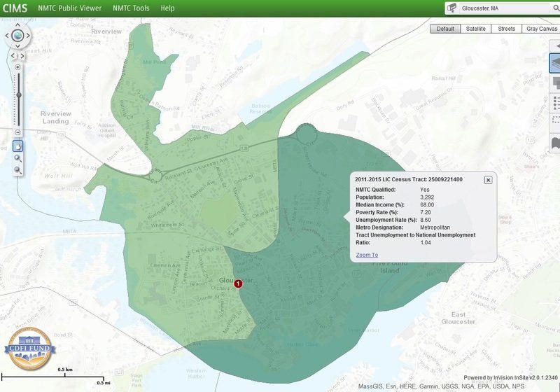The height and width of the screenshot is (392, 560).
Task: Switch basemap to Streets
Action: click(x=506, y=29)
